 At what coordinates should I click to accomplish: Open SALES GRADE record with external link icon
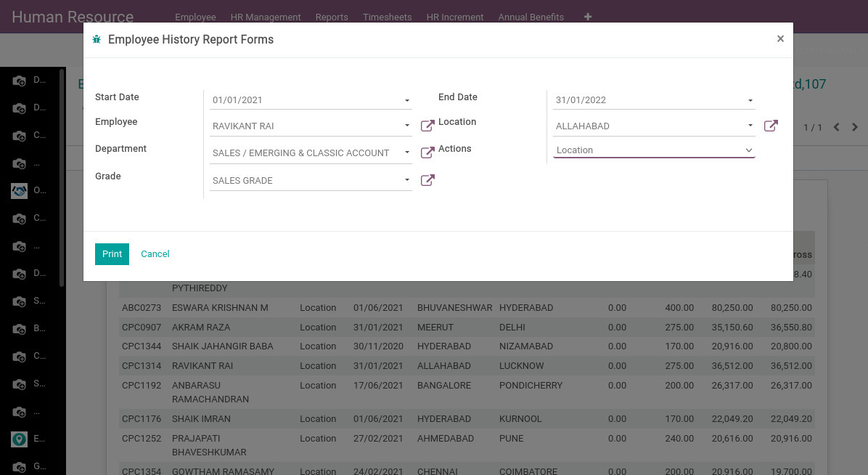click(x=427, y=180)
